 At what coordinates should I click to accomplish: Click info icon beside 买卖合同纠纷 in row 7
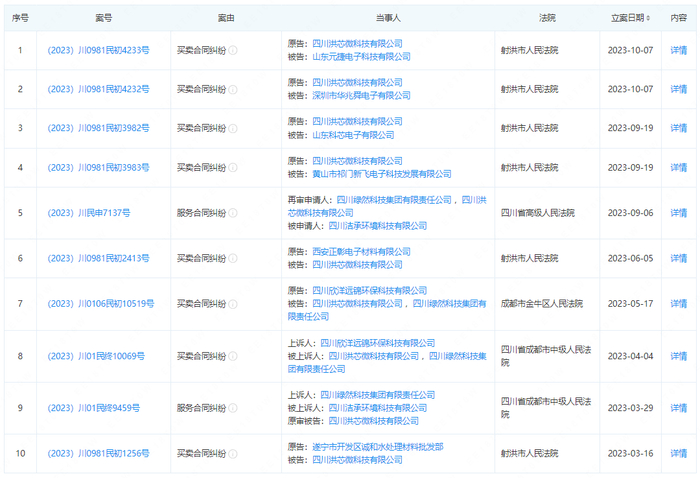click(x=233, y=304)
